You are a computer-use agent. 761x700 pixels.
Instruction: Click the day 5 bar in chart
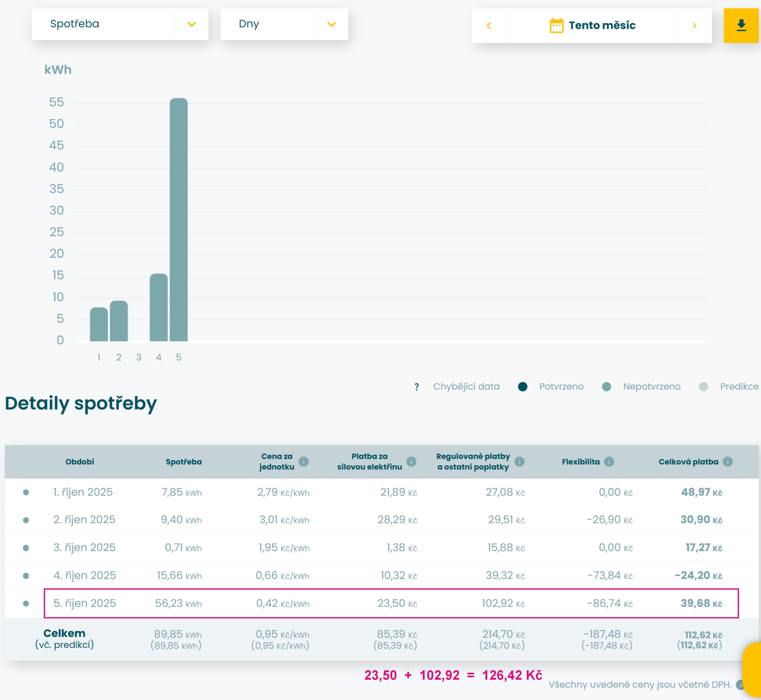178,220
